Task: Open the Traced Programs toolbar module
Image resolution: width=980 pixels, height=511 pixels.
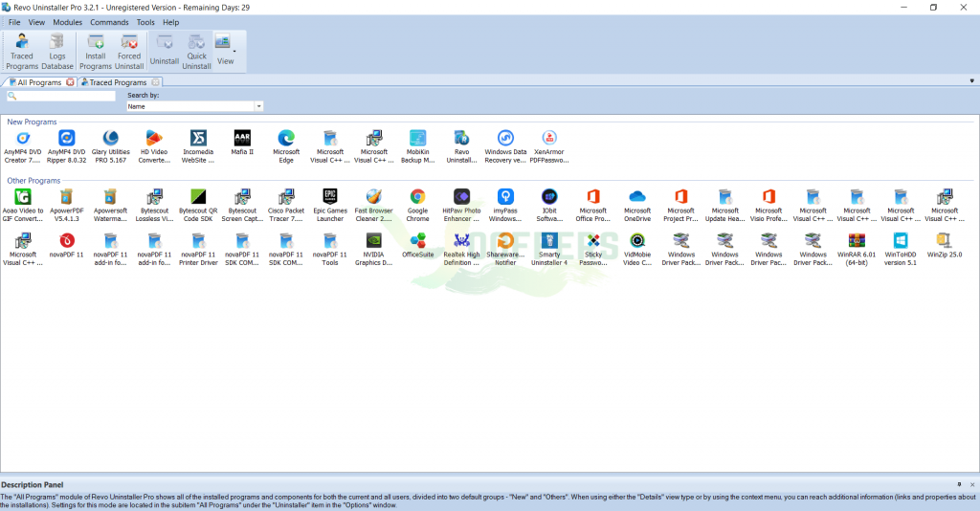Action: click(22, 52)
